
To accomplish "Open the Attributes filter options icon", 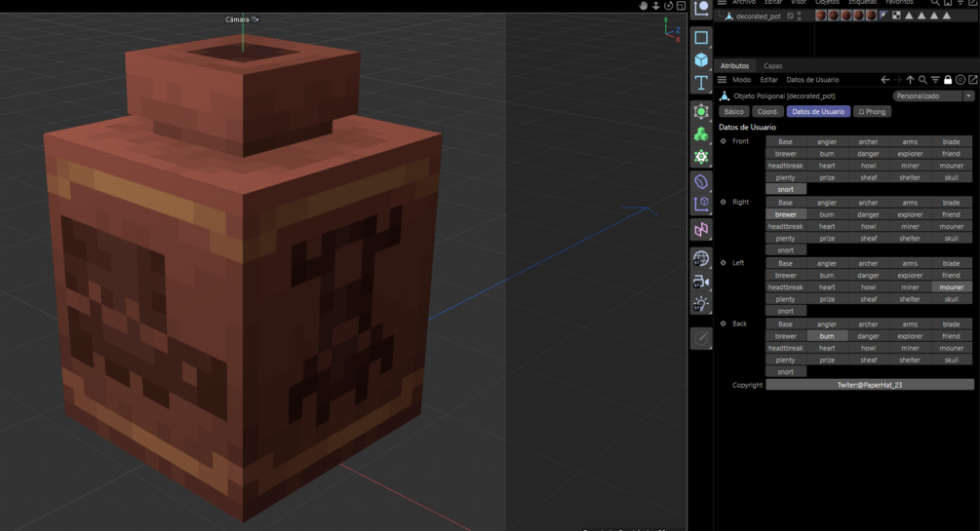I will pos(935,79).
